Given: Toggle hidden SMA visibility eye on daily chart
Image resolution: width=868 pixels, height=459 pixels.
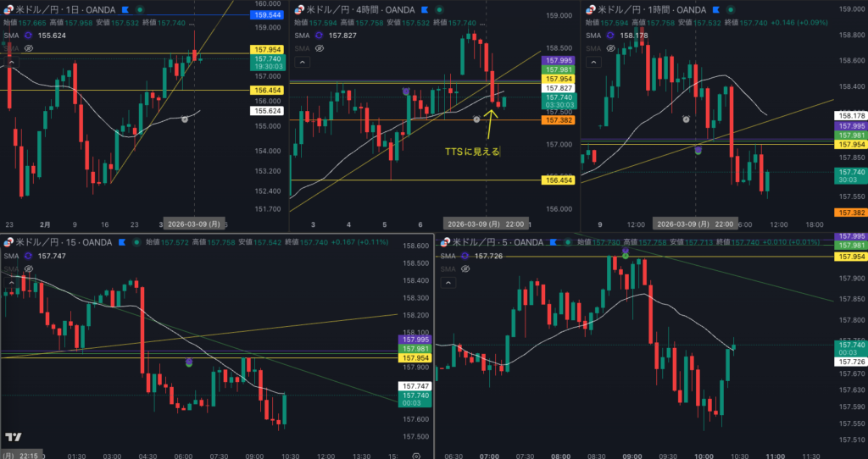Looking at the screenshot, I should click(28, 49).
